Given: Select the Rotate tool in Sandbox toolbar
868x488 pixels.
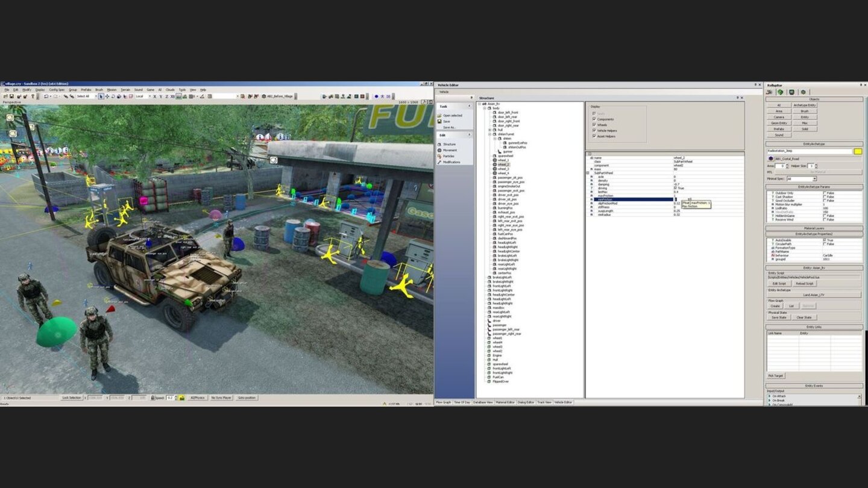Looking at the screenshot, I should point(113,96).
